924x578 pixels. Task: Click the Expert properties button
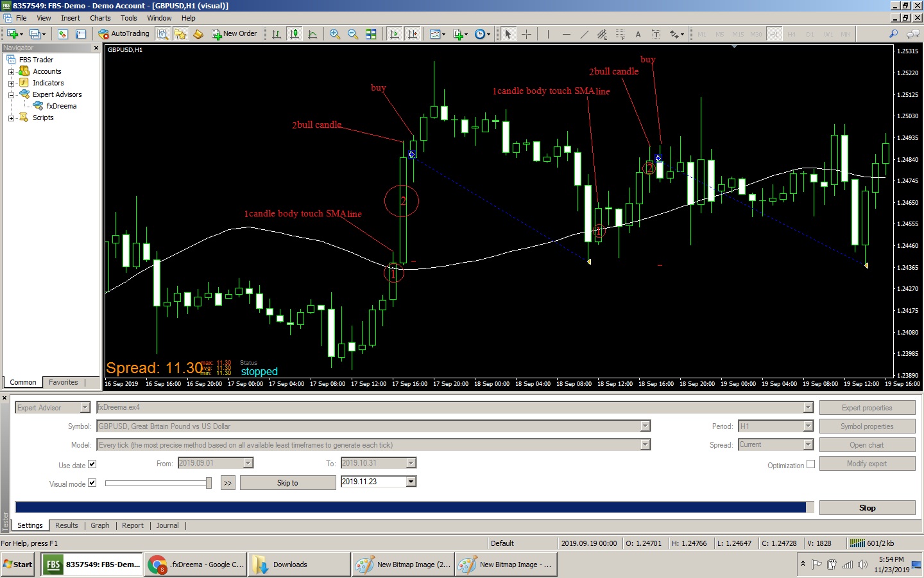click(x=867, y=408)
